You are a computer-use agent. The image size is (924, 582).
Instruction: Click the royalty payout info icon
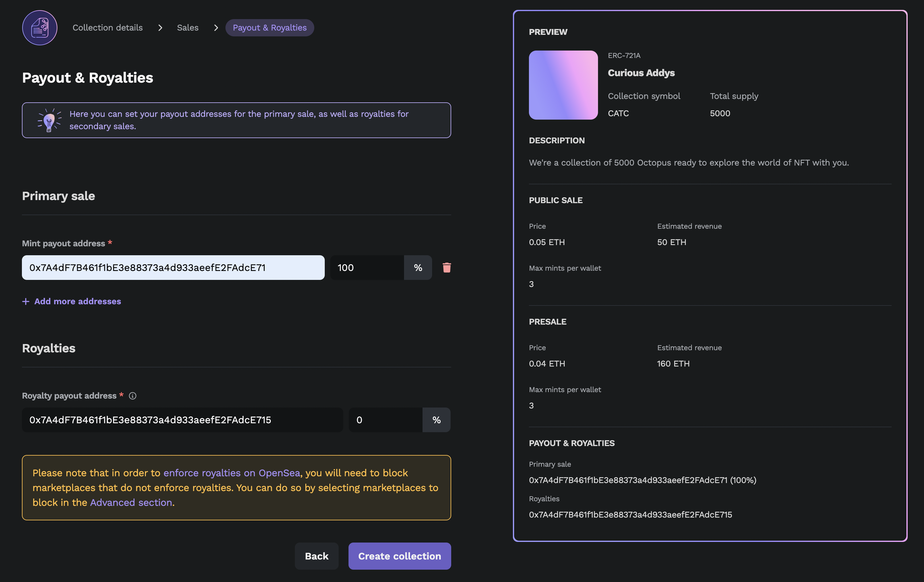132,396
